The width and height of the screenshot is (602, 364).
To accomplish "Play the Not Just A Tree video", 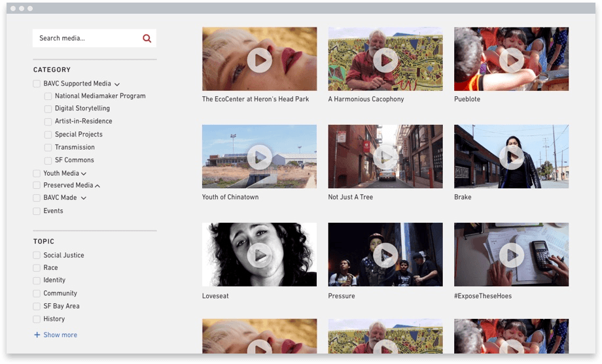I will (x=385, y=157).
